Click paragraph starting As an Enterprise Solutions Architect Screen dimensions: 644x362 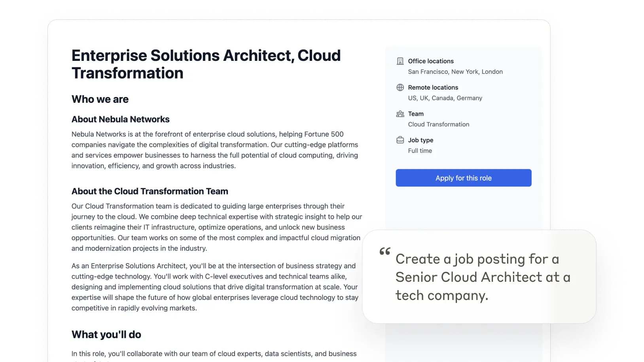215,287
